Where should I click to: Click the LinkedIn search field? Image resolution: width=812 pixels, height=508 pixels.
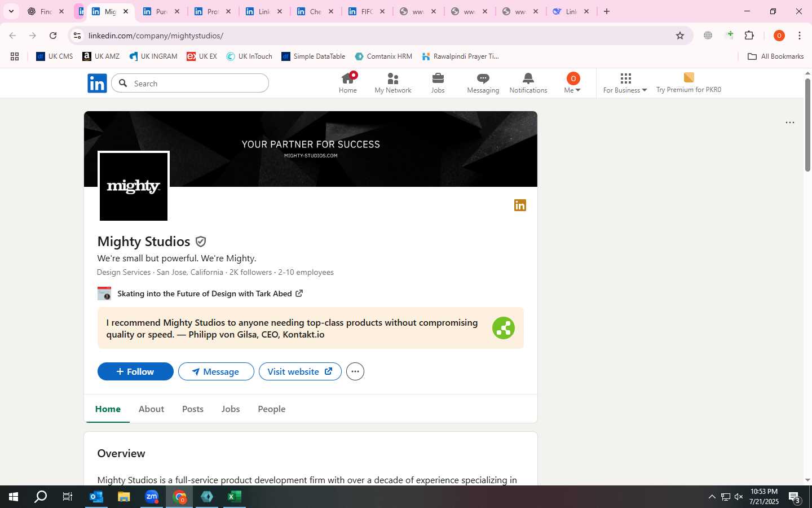pos(190,84)
